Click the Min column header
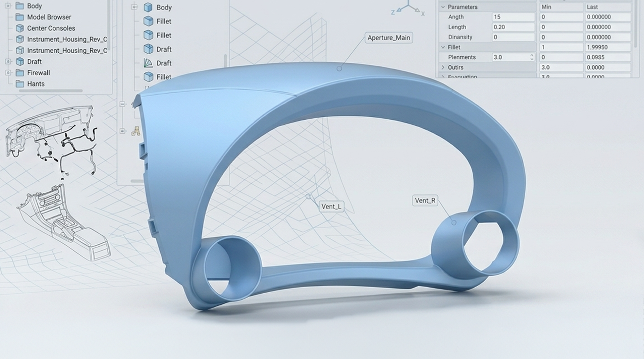 click(561, 7)
